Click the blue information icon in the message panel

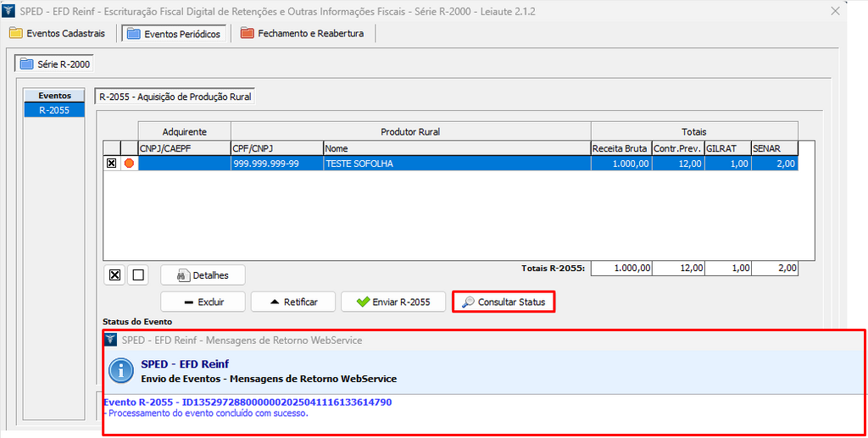pos(124,371)
